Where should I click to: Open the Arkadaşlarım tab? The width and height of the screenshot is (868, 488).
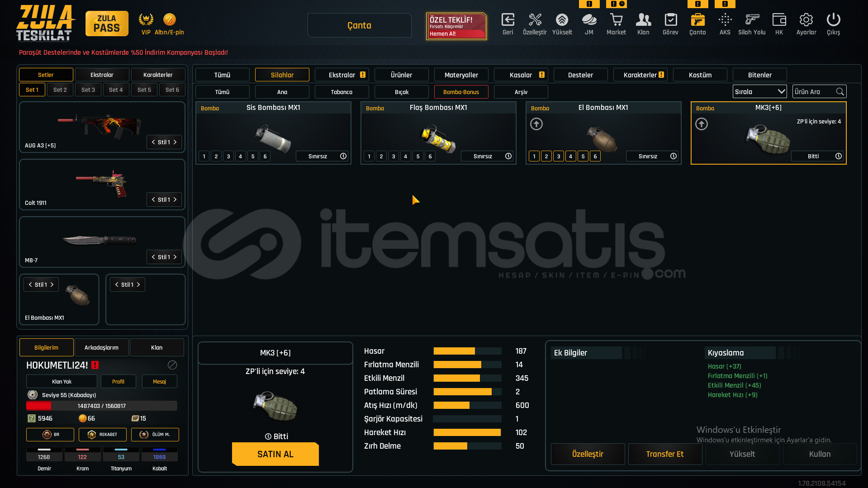[102, 347]
